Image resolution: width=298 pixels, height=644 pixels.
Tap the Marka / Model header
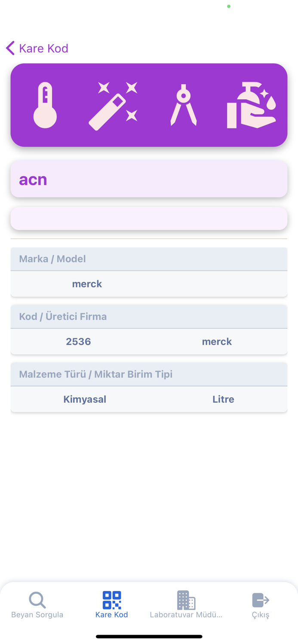pos(52,259)
